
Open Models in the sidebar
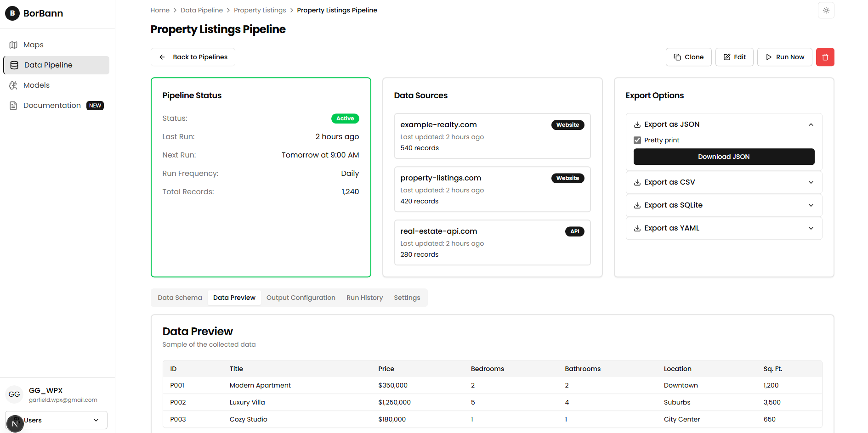(36, 85)
